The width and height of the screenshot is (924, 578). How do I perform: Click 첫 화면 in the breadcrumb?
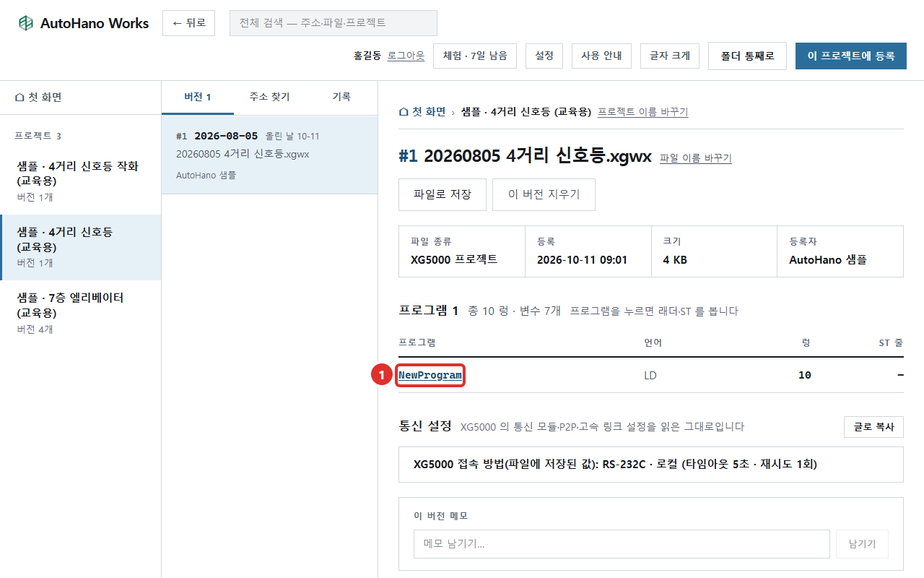pos(422,111)
